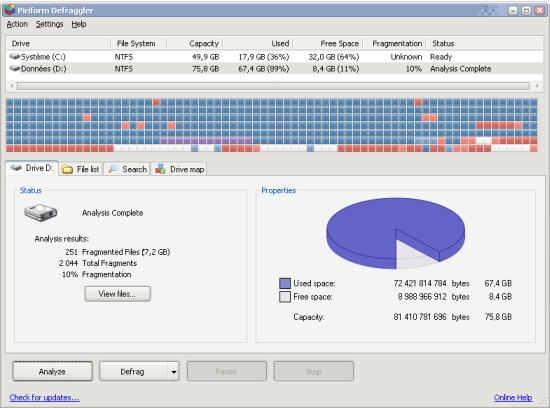Click the Used space purple color swatch
Image resolution: width=550 pixels, height=408 pixels.
[x=285, y=283]
